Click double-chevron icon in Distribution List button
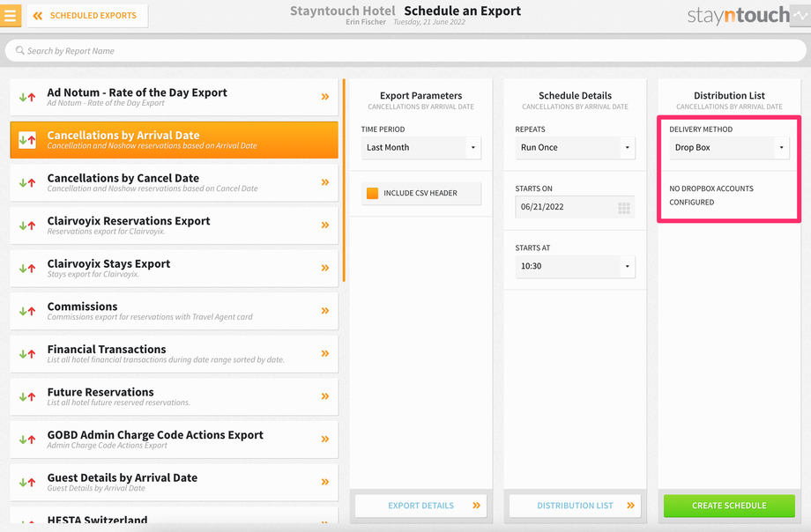Image resolution: width=811 pixels, height=532 pixels. (x=630, y=506)
